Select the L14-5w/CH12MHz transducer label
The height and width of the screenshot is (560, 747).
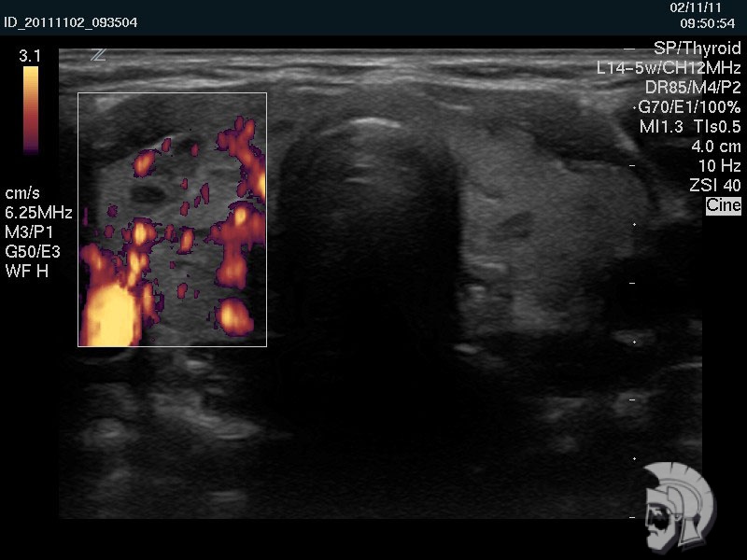669,68
